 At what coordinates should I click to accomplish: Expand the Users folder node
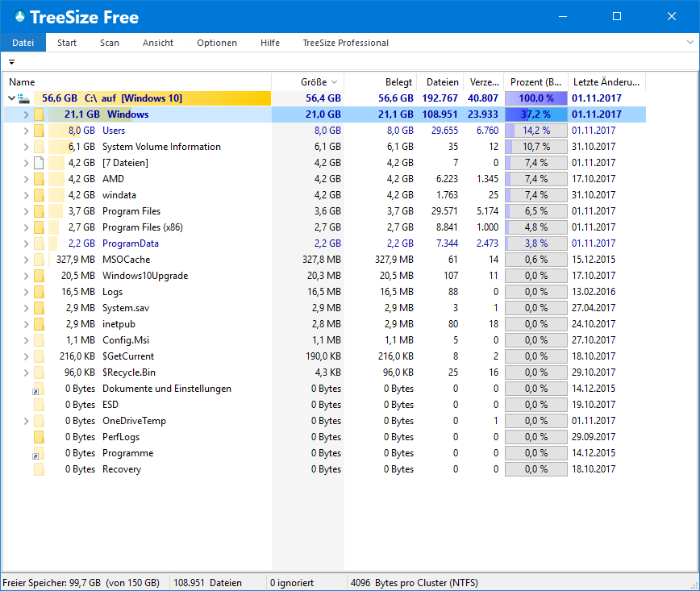click(x=26, y=131)
